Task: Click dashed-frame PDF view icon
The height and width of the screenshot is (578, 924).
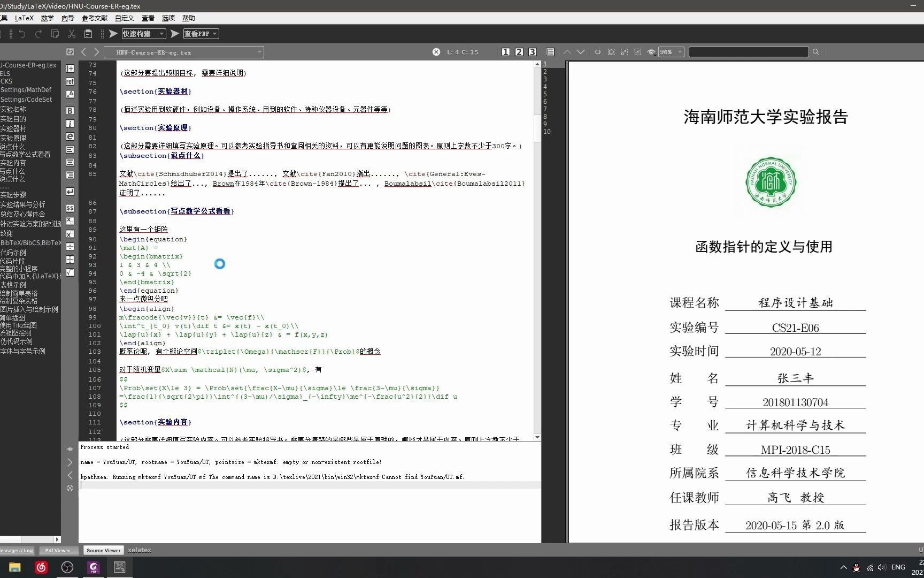Action: [625, 52]
